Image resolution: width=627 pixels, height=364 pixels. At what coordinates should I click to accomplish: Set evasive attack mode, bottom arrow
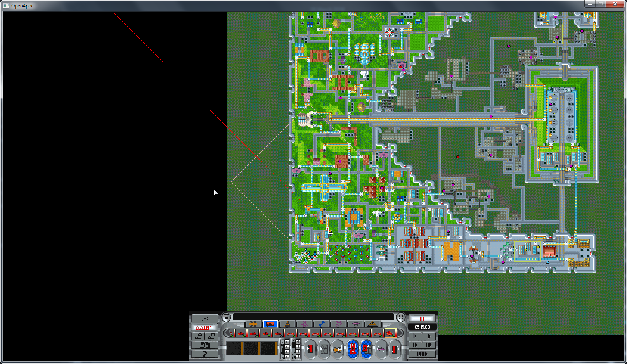click(x=287, y=357)
